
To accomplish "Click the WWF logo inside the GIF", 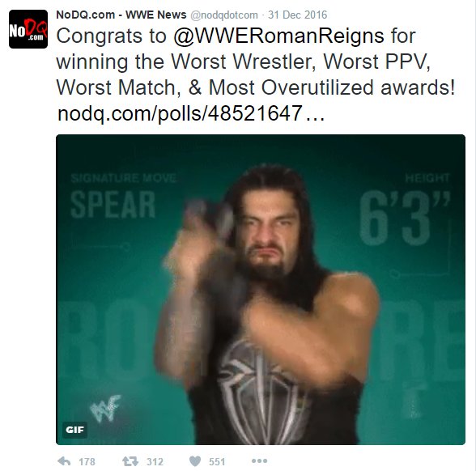I will 105,408.
